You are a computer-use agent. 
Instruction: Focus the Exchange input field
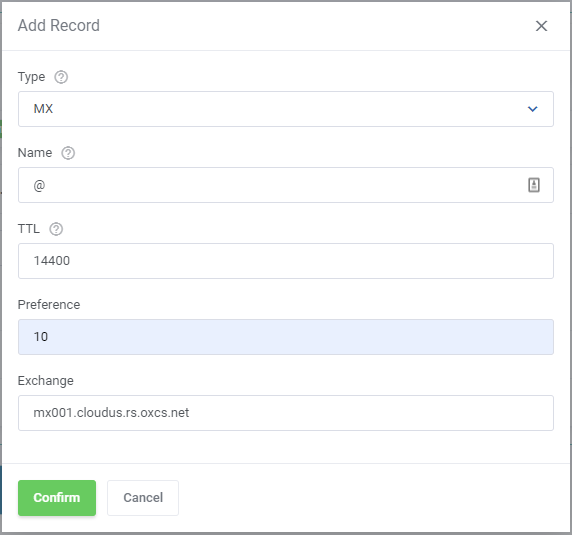pos(286,413)
